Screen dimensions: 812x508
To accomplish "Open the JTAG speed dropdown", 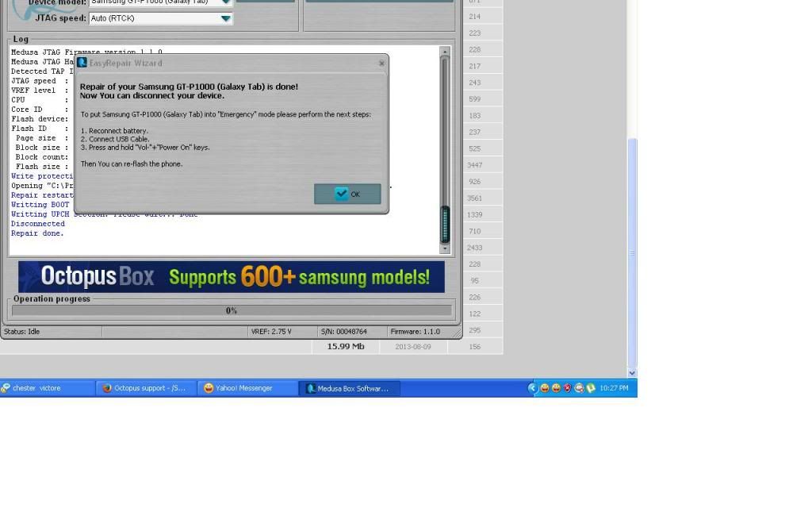I will click(x=226, y=18).
